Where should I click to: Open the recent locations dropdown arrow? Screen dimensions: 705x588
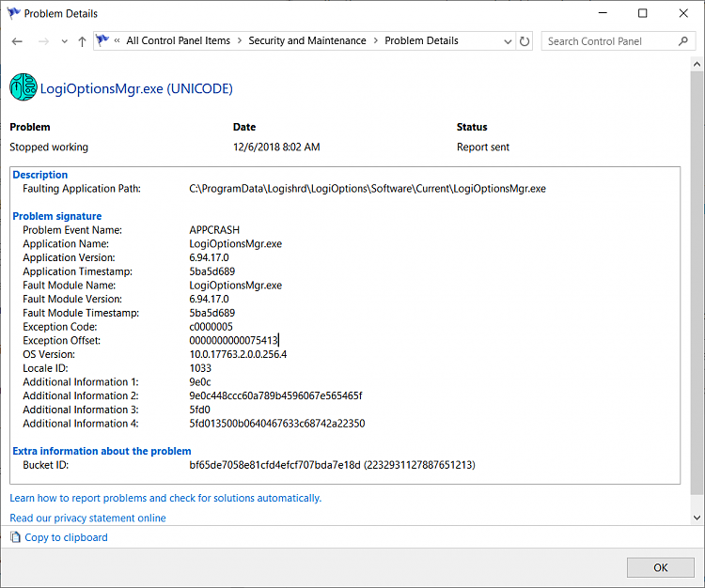64,41
